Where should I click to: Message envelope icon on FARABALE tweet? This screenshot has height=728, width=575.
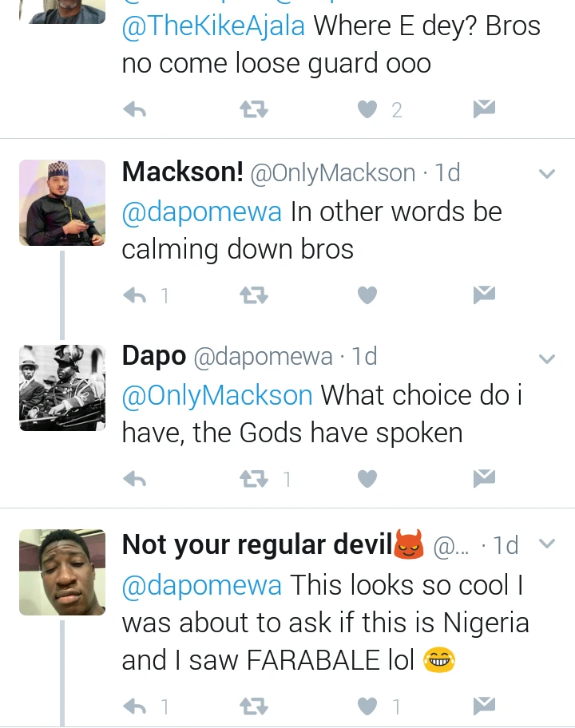tap(484, 706)
